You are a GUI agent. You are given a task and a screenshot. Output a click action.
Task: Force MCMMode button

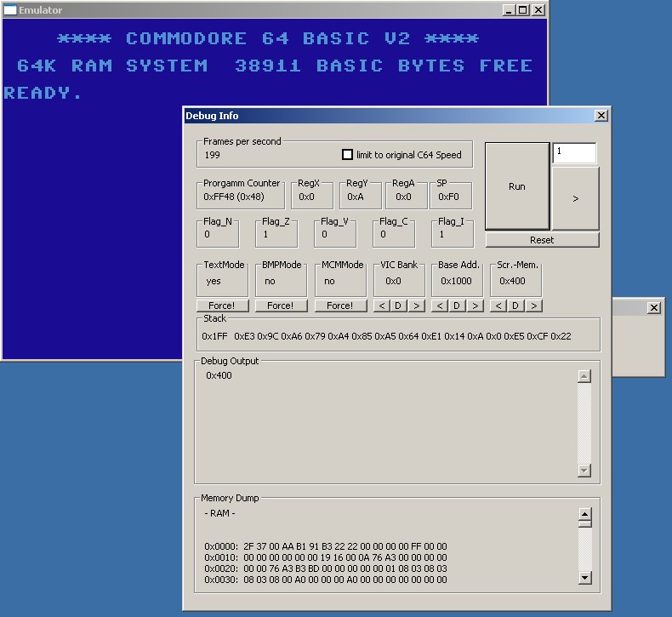[x=340, y=306]
